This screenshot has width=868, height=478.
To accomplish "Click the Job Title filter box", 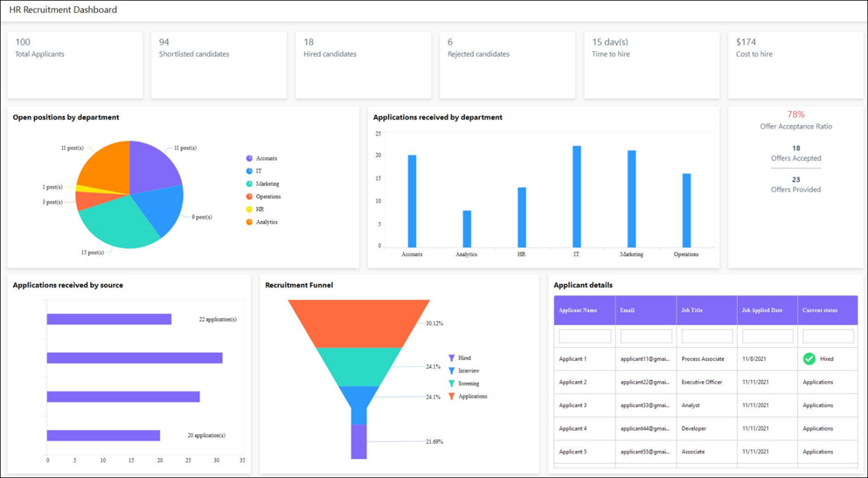I will click(706, 335).
